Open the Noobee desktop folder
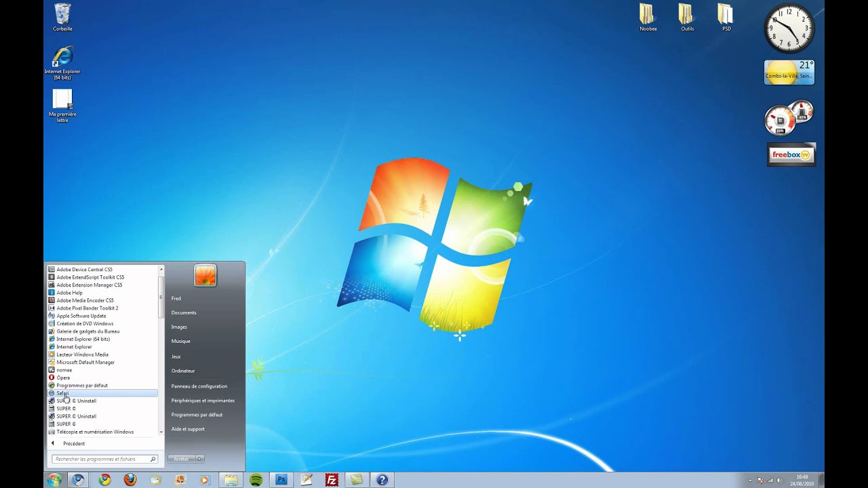Screen dimensions: 868x488 coord(648,17)
